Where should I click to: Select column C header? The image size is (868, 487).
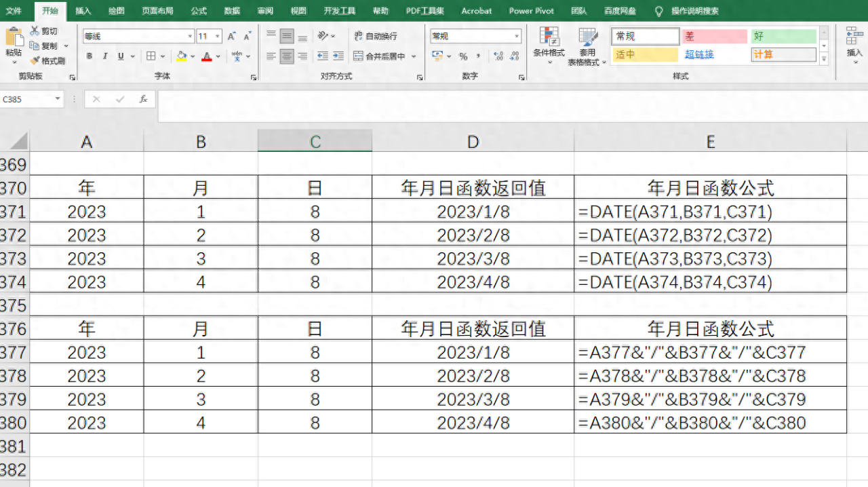pyautogui.click(x=315, y=141)
